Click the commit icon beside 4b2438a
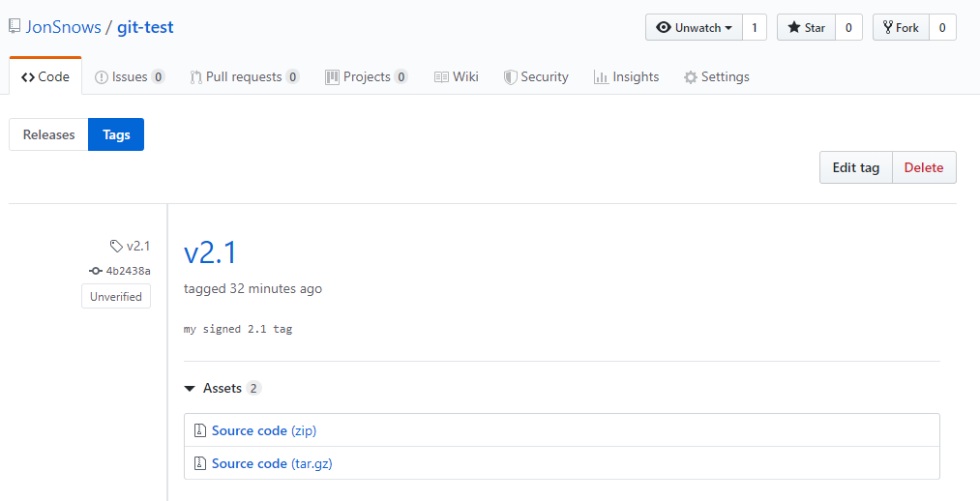The width and height of the screenshot is (980, 501). (96, 271)
